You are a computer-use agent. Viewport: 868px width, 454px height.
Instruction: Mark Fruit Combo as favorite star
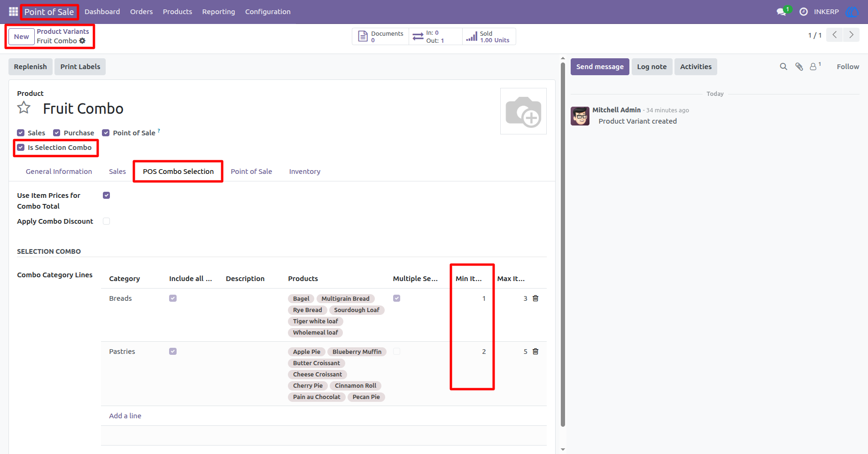(x=24, y=108)
